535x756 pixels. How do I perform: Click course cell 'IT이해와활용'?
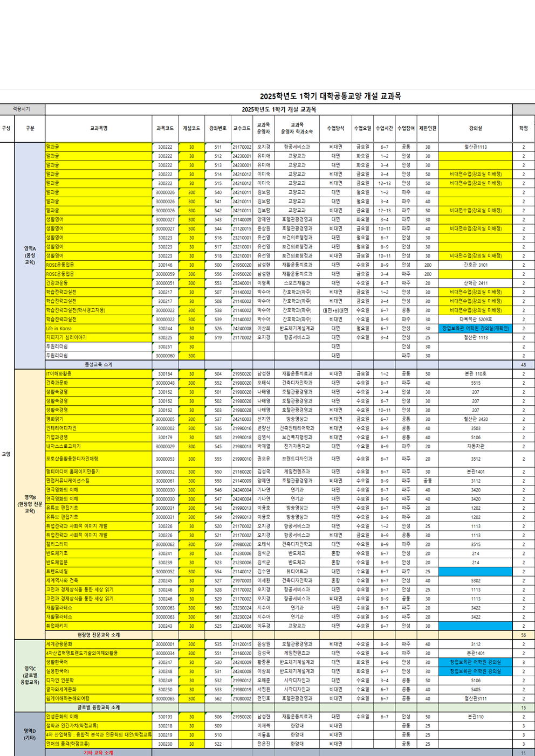pyautogui.click(x=99, y=373)
